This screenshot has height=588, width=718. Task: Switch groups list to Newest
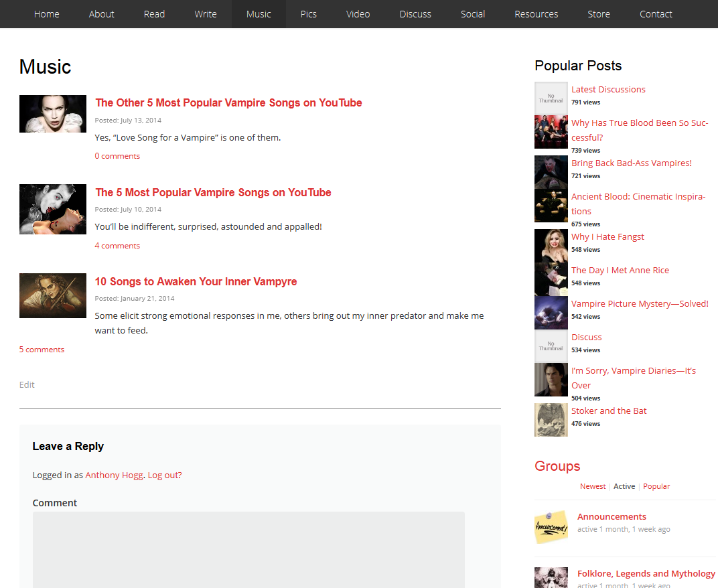pyautogui.click(x=593, y=486)
